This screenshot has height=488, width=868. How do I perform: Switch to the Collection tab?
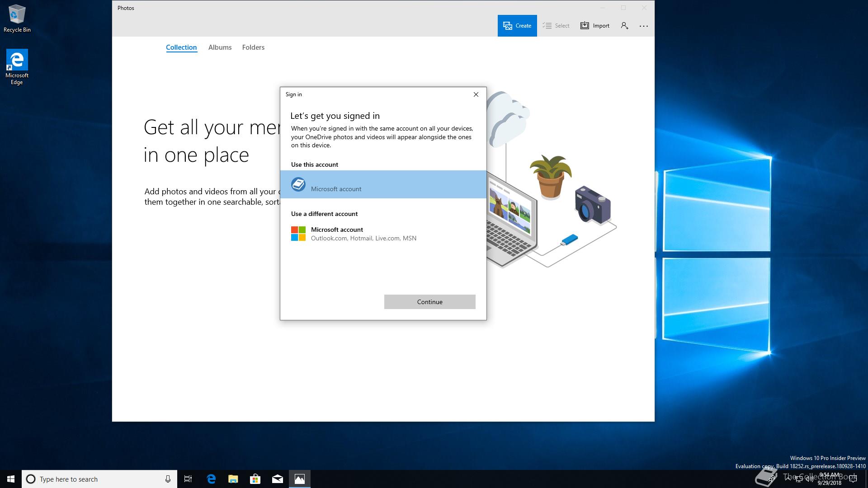pyautogui.click(x=181, y=47)
